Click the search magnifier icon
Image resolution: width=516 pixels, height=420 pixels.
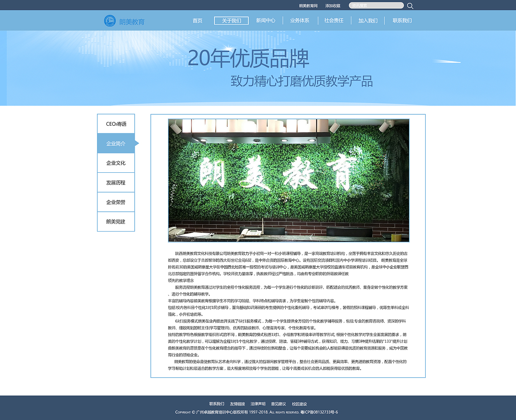410,5
